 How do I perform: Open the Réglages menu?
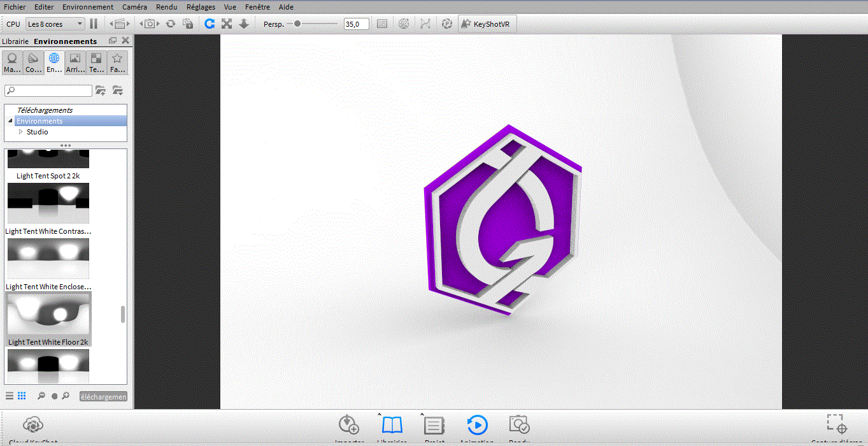pos(201,7)
